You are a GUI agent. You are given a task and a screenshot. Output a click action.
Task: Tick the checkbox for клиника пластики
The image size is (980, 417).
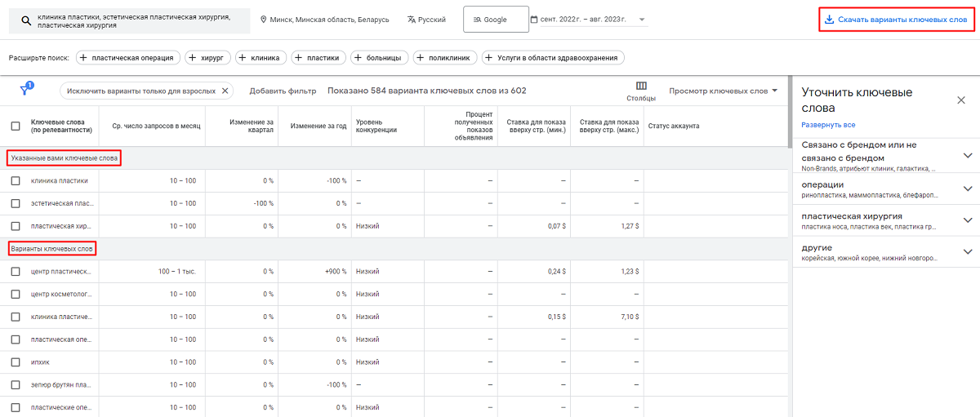point(16,180)
